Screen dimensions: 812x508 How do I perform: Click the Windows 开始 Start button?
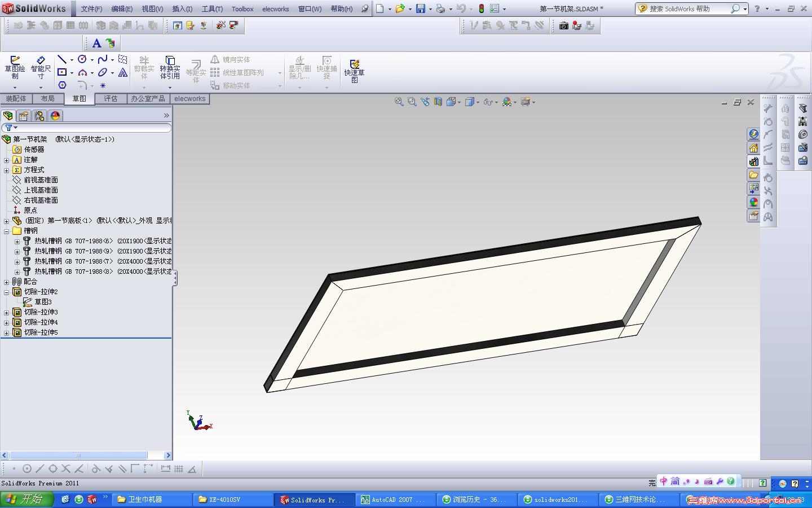(27, 500)
